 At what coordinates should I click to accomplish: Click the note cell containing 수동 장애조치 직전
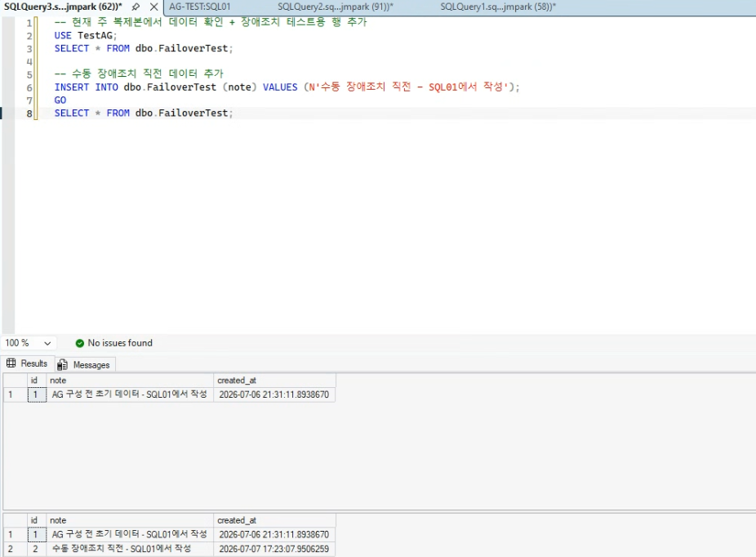pos(130,550)
